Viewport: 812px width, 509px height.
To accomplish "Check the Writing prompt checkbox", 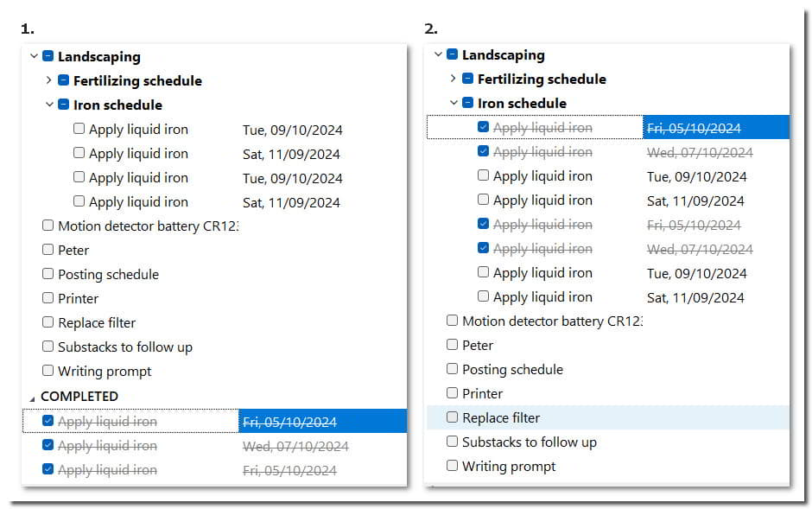I will coord(48,371).
